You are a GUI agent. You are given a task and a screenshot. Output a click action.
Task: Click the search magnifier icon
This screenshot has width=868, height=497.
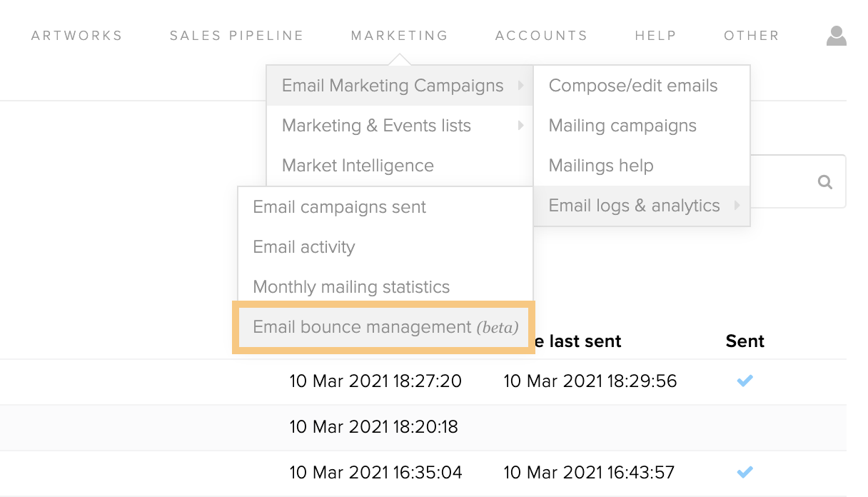pos(825,182)
